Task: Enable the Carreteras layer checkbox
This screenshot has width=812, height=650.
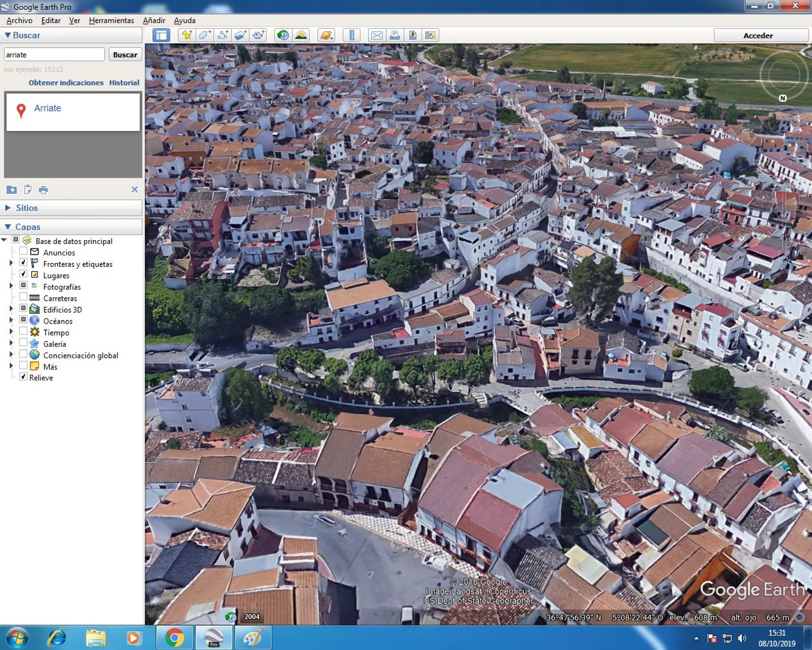Action: tap(23, 297)
